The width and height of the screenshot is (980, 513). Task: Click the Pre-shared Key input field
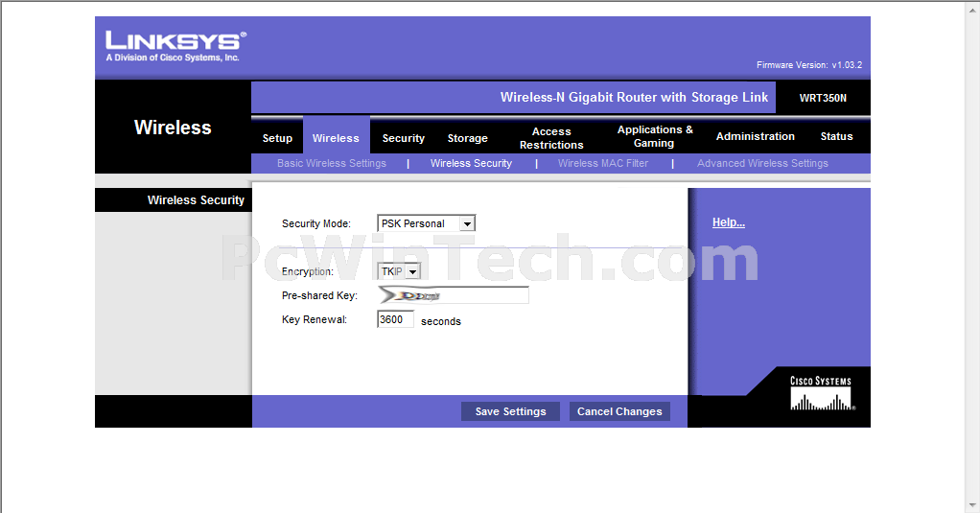coord(454,295)
